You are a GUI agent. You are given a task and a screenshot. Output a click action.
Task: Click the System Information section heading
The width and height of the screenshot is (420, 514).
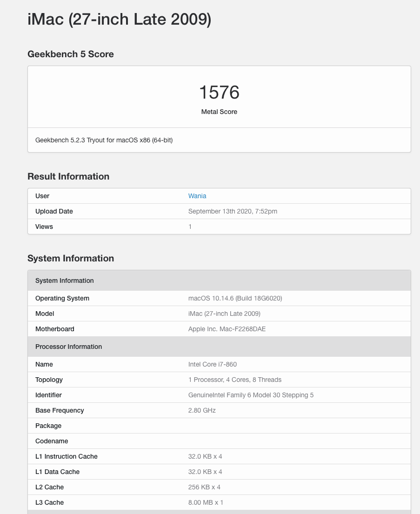pyautogui.click(x=71, y=258)
